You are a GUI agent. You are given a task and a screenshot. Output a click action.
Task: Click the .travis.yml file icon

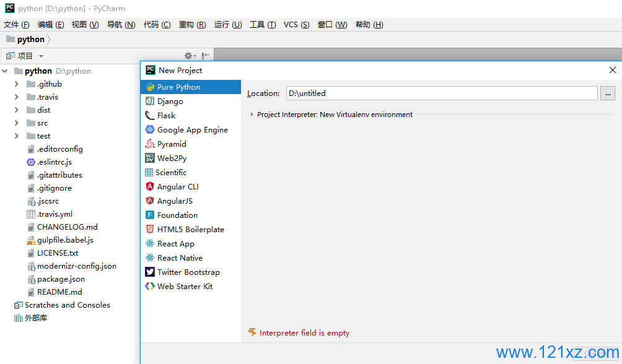pyautogui.click(x=31, y=214)
